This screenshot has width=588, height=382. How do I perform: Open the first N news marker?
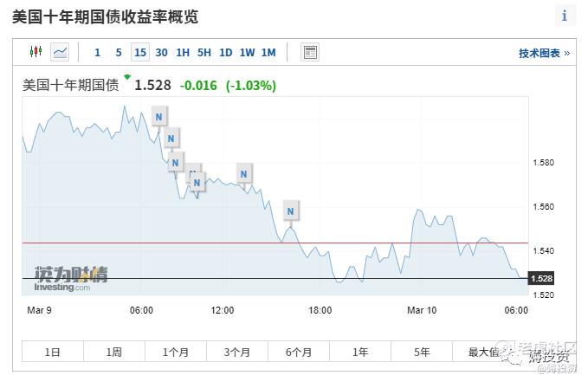(159, 116)
